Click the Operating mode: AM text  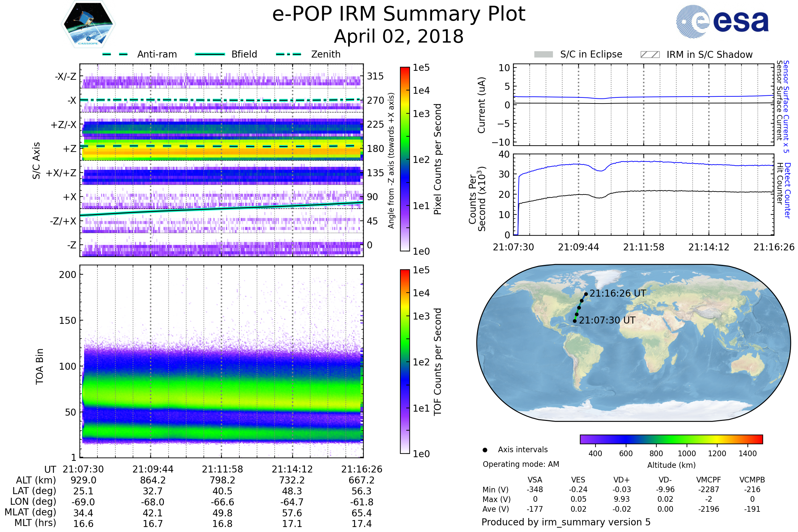click(x=521, y=464)
